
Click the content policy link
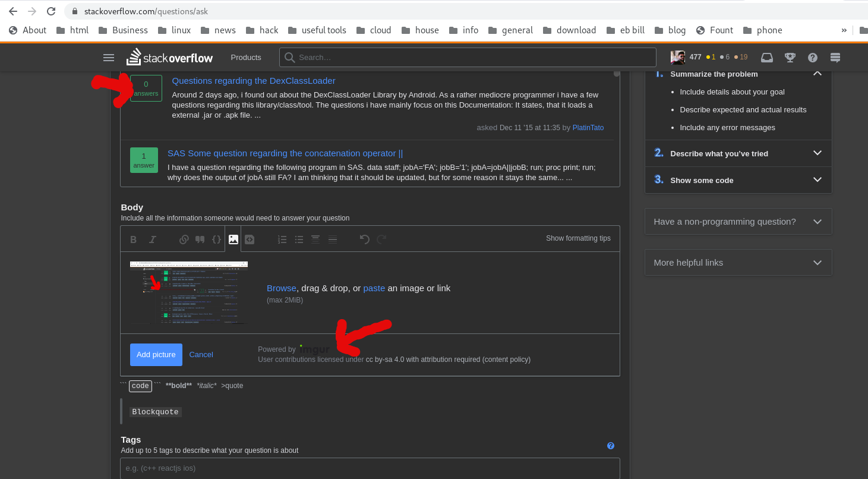(x=506, y=360)
